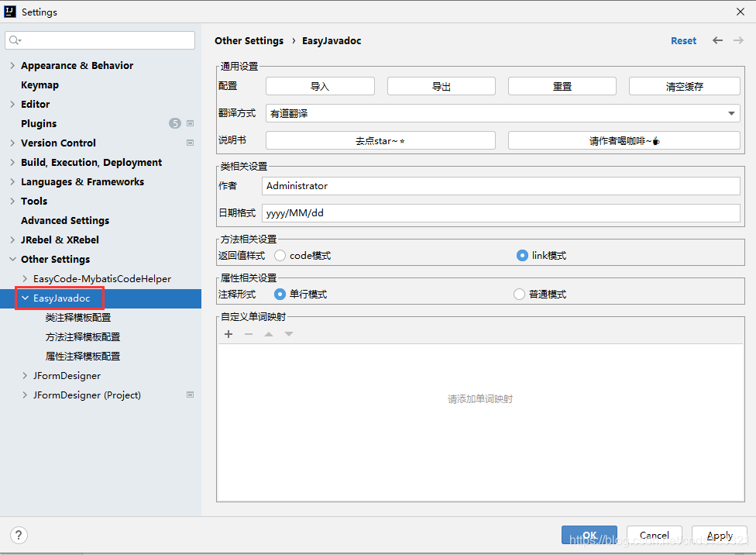Click the 作者 field containing Administrator
The height and width of the screenshot is (555, 756).
tap(501, 186)
